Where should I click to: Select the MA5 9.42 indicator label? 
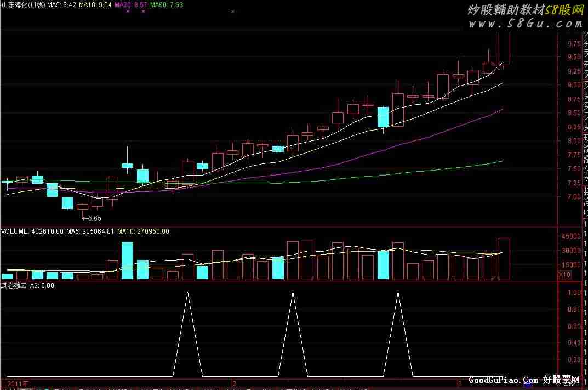coord(61,4)
